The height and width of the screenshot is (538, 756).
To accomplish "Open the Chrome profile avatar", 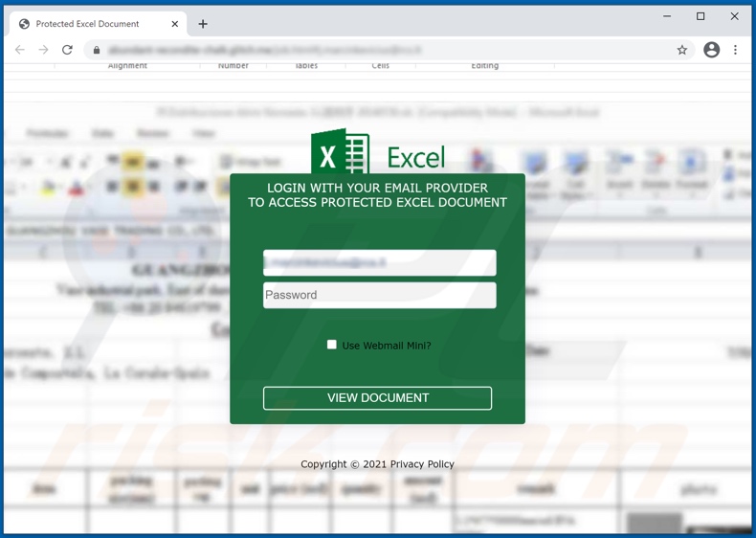I will tap(712, 50).
